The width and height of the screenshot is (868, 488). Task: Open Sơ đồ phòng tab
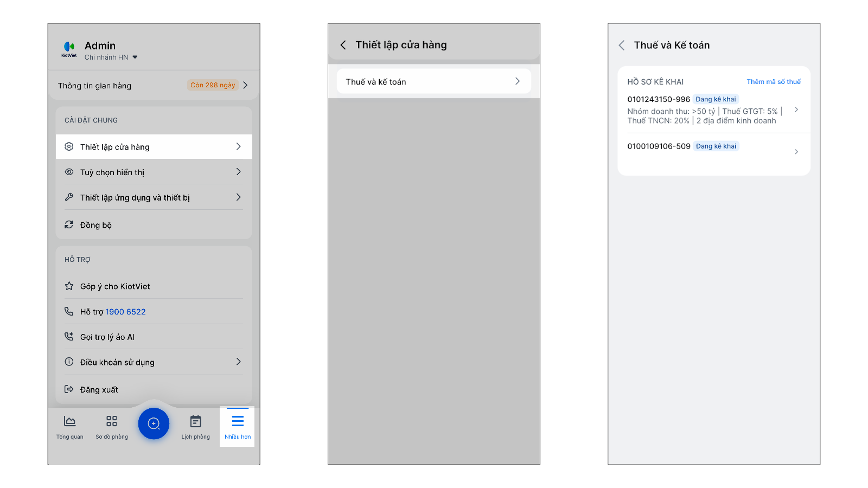click(112, 427)
